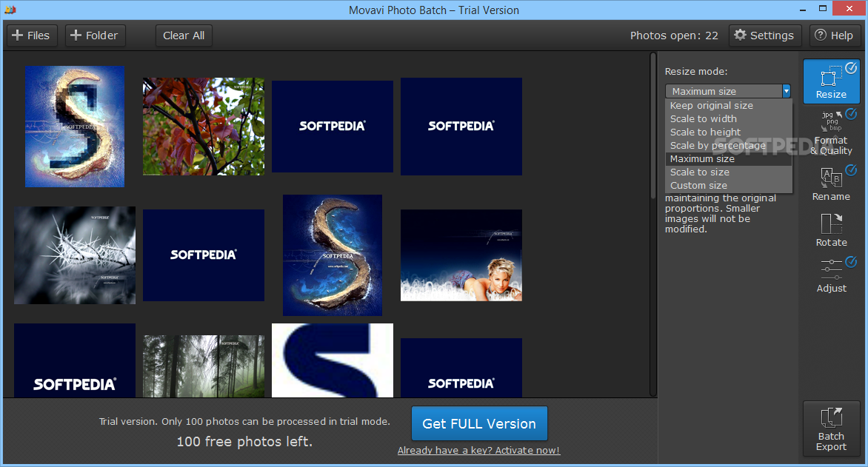Select the foggy forest thumbnail
868x467 pixels.
(x=204, y=366)
